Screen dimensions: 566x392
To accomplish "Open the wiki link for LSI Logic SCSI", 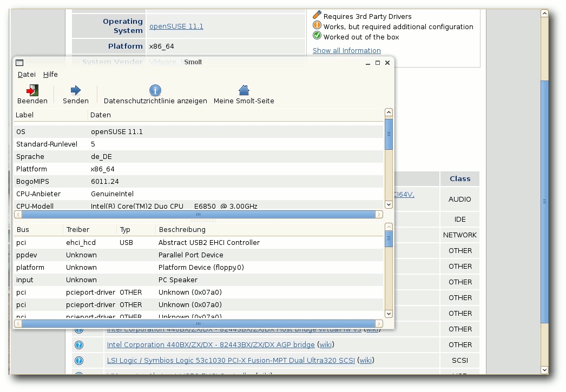I will point(365,360).
